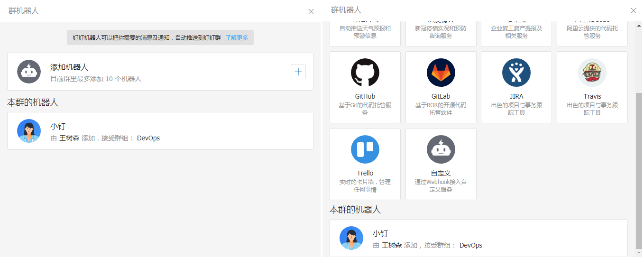Click the Trello label text
This screenshot has width=644, height=258.
(x=365, y=173)
